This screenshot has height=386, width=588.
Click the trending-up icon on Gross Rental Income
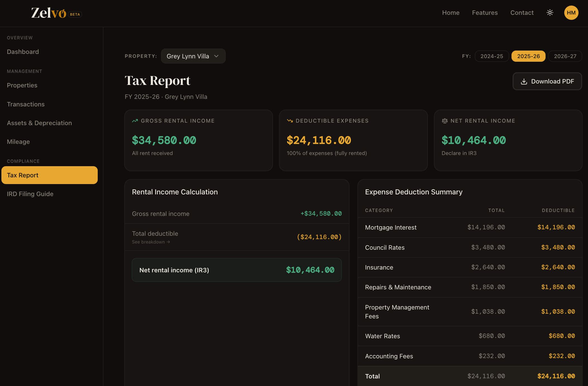pos(135,121)
